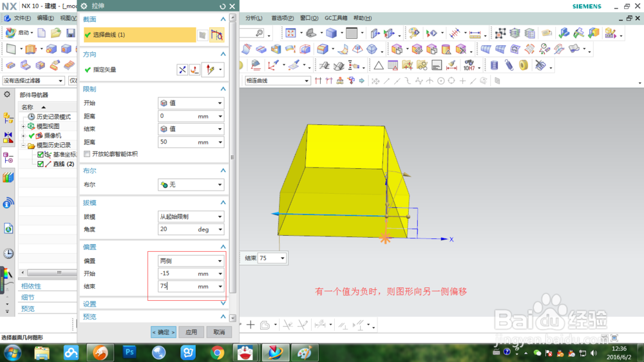Collapse the 模型历史记录 tree node
644x362 pixels.
pyautogui.click(x=23, y=145)
